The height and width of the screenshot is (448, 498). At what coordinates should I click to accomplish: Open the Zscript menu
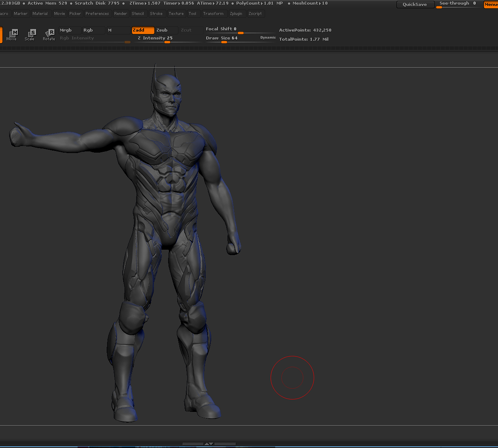tap(255, 14)
